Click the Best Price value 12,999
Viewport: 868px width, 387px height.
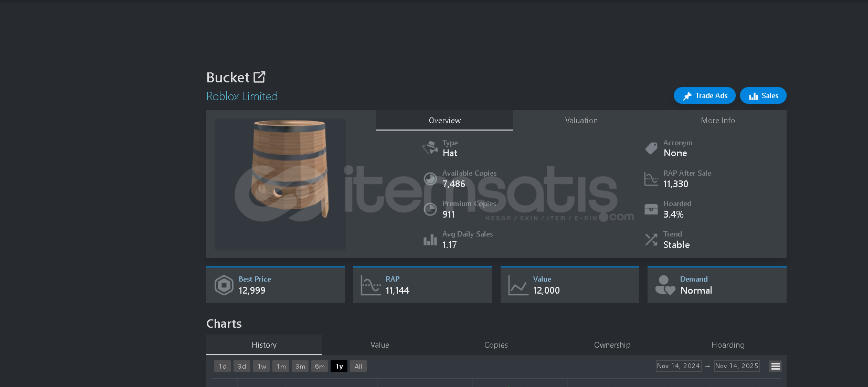point(252,291)
